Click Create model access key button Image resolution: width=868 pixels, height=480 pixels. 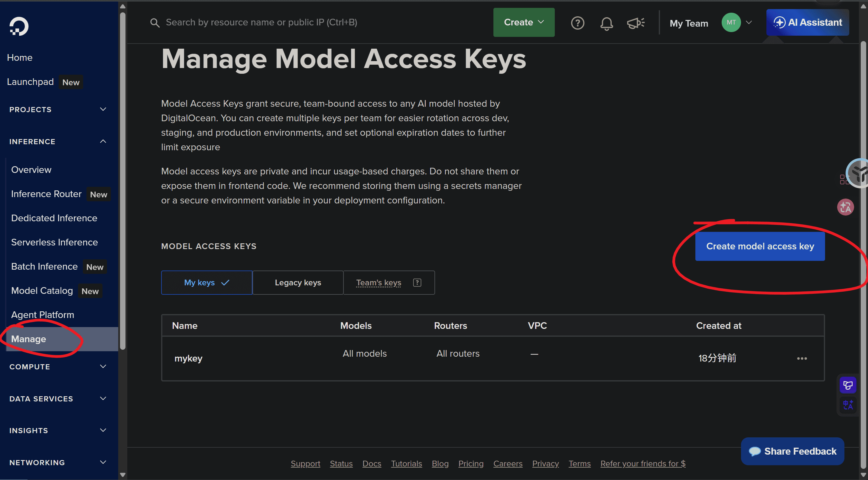[x=760, y=246]
